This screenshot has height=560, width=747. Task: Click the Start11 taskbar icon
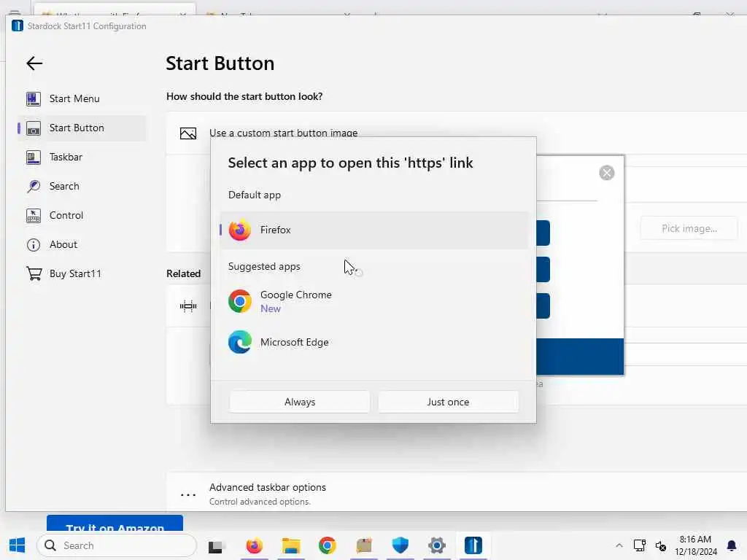click(x=473, y=545)
